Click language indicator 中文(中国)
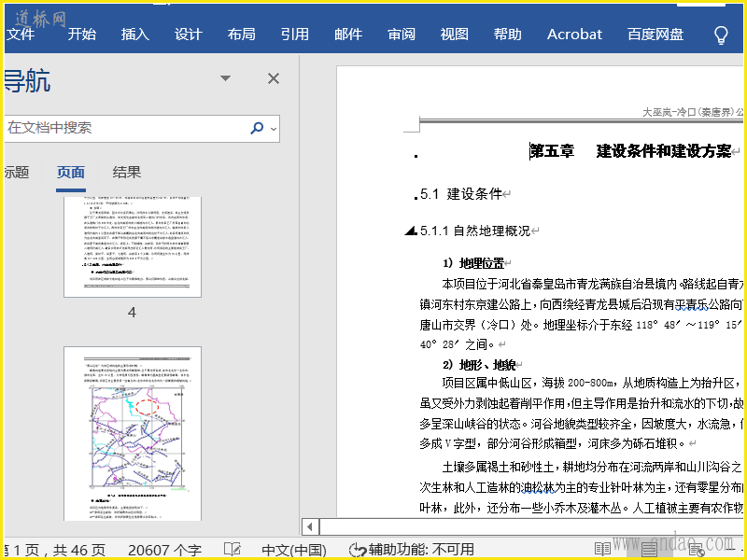 [294, 551]
